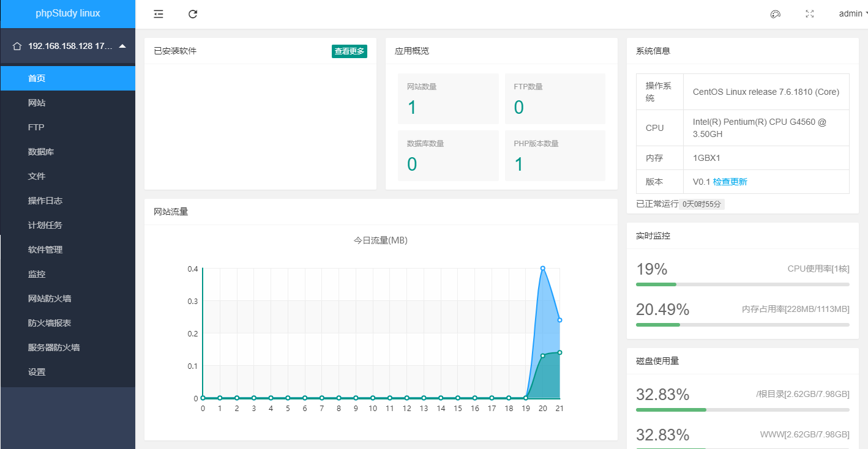Open the 网站 menu item
Image resolution: width=868 pixels, height=449 pixels.
(x=37, y=103)
